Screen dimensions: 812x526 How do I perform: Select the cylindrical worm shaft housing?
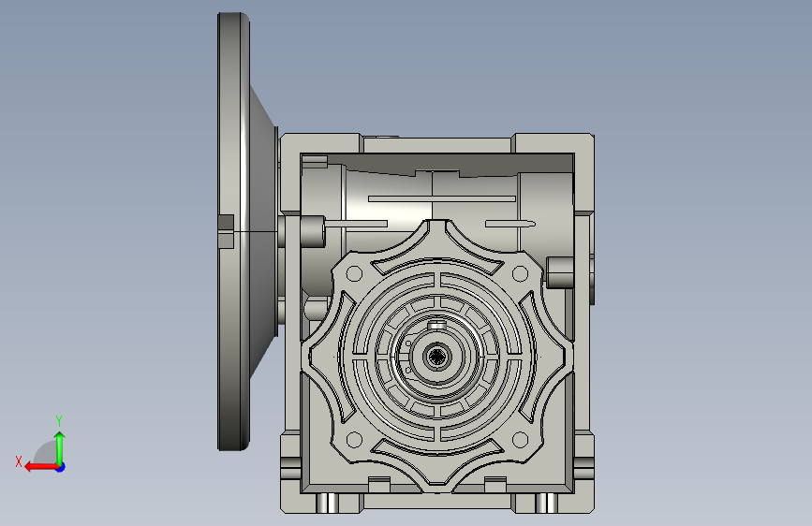click(433, 207)
